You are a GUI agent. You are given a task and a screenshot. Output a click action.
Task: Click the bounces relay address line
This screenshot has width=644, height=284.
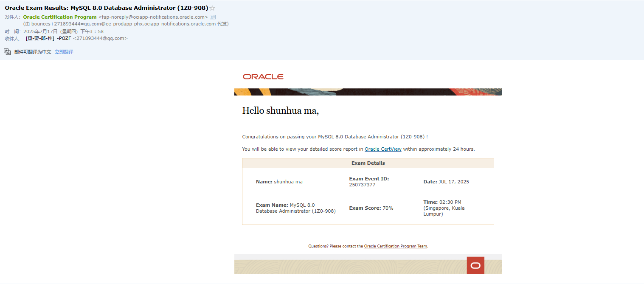point(126,24)
